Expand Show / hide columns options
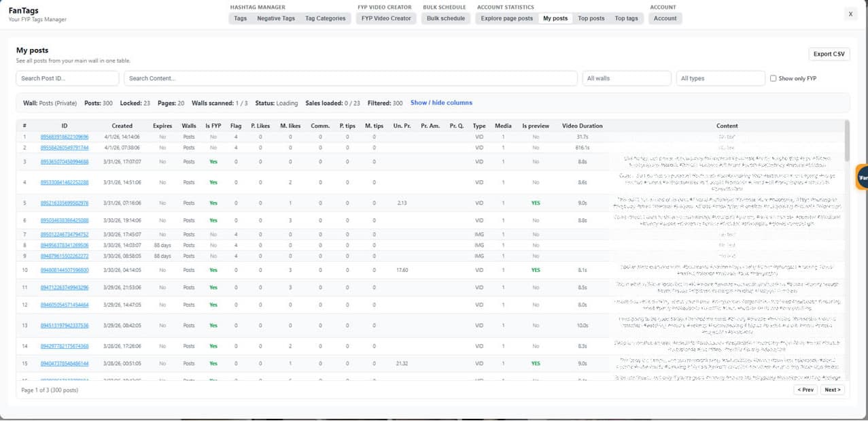868x421 pixels. tap(441, 103)
